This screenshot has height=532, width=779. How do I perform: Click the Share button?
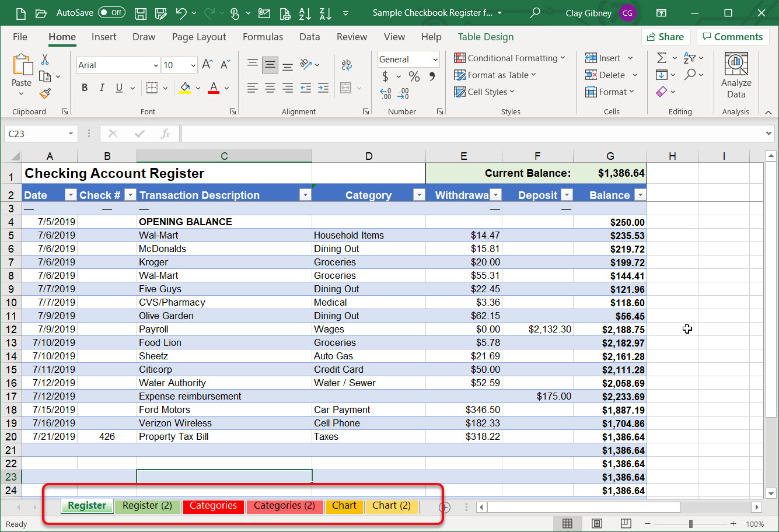(666, 36)
